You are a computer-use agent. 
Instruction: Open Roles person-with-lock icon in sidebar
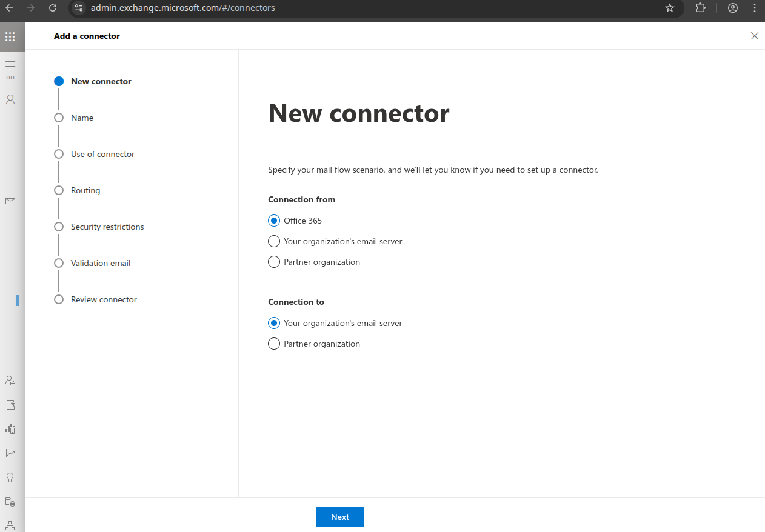(10, 381)
